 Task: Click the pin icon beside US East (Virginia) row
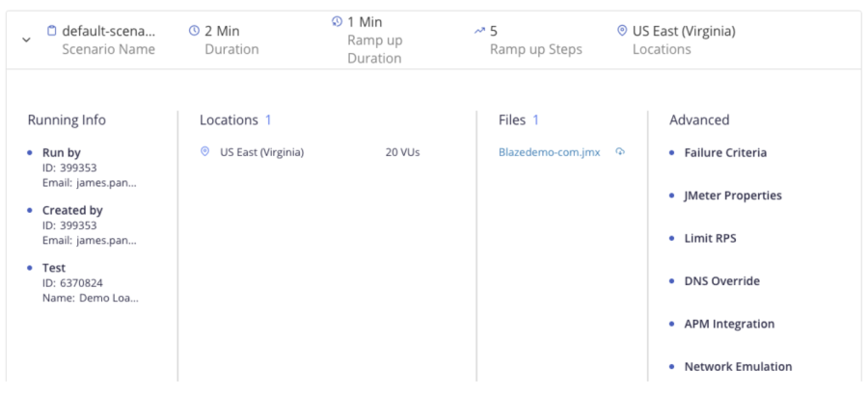[x=204, y=152]
